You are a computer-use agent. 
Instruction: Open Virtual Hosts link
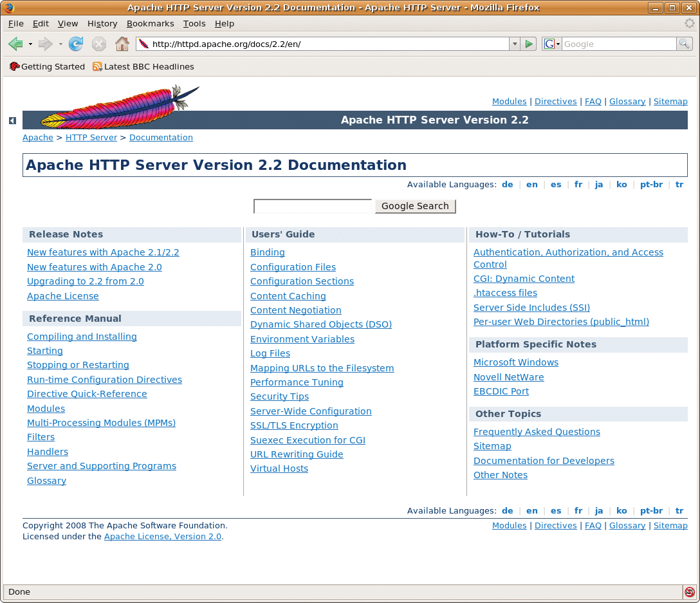[x=279, y=468]
